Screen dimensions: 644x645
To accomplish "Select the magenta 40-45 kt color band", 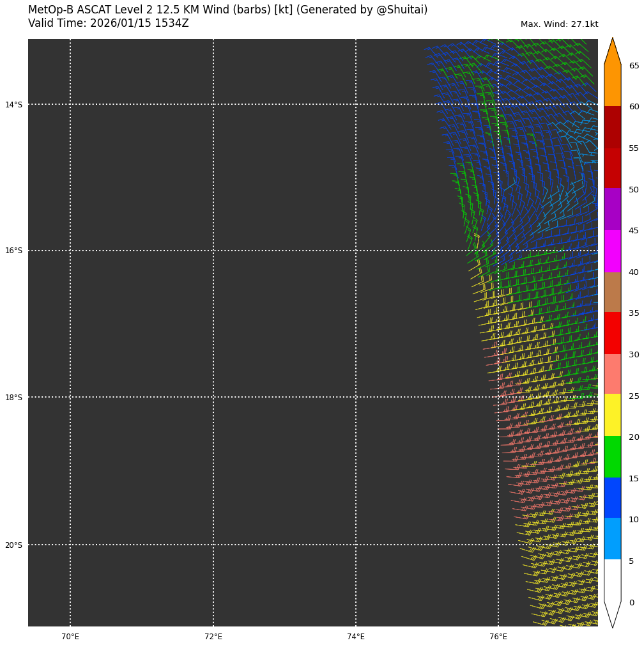I will (x=612, y=251).
